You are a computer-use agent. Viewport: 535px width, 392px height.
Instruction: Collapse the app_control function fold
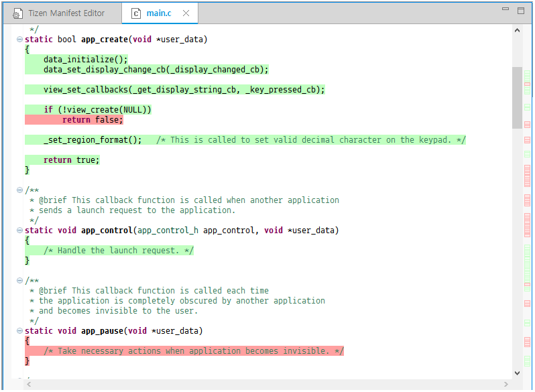[19, 231]
